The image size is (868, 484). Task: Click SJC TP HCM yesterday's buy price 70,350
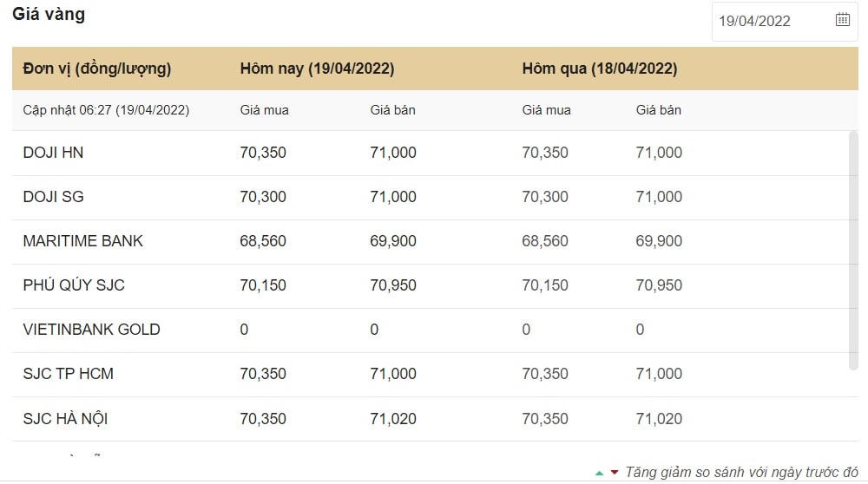(x=545, y=374)
